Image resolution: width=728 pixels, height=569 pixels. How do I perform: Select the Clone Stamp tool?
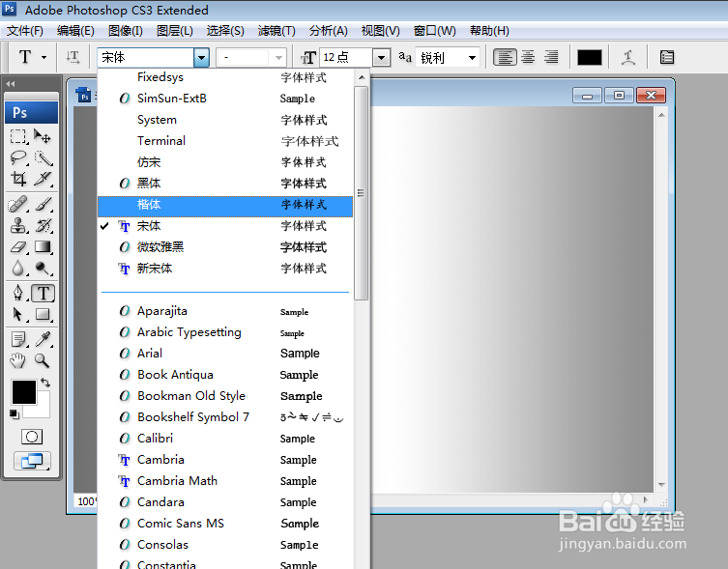pos(18,225)
